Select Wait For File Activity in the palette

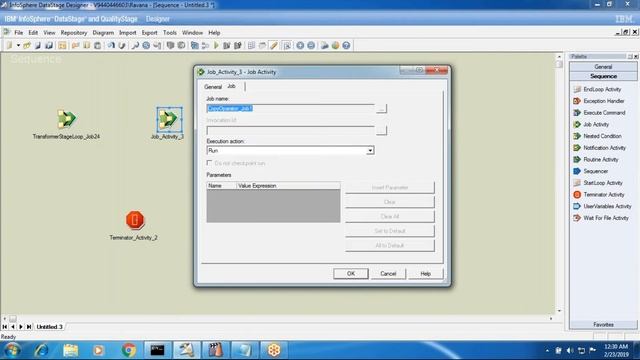tap(601, 218)
